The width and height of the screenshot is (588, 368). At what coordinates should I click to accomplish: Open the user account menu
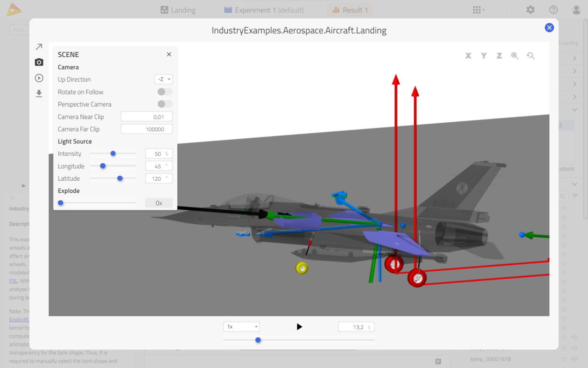click(x=577, y=10)
